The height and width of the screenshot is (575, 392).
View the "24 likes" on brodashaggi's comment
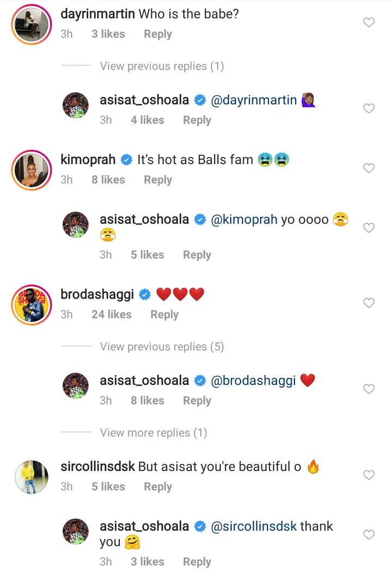111,315
